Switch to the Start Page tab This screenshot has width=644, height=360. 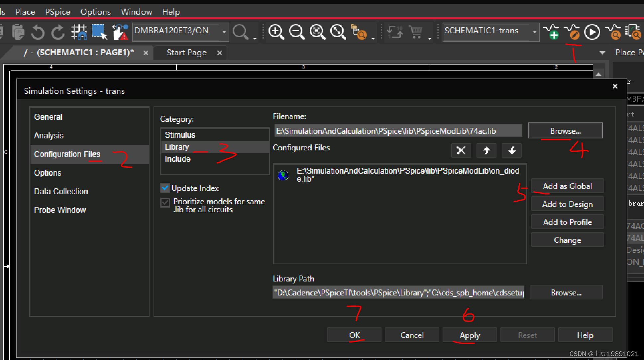coord(186,53)
